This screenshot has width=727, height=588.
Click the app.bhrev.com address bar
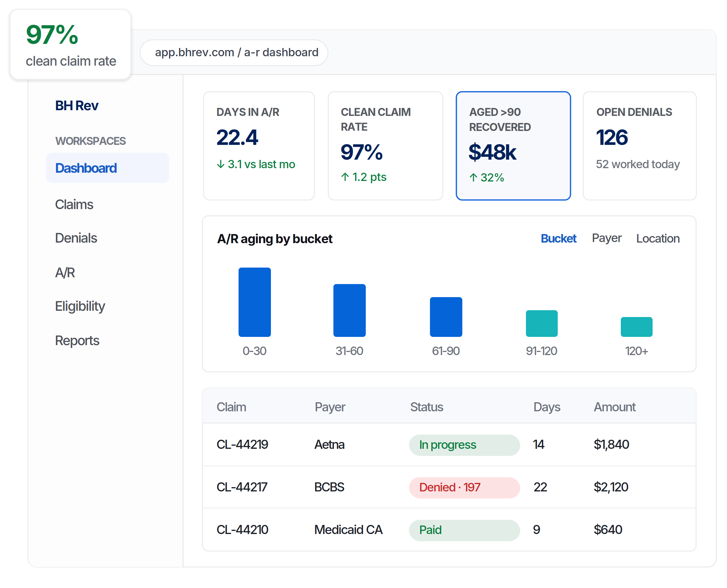(234, 53)
